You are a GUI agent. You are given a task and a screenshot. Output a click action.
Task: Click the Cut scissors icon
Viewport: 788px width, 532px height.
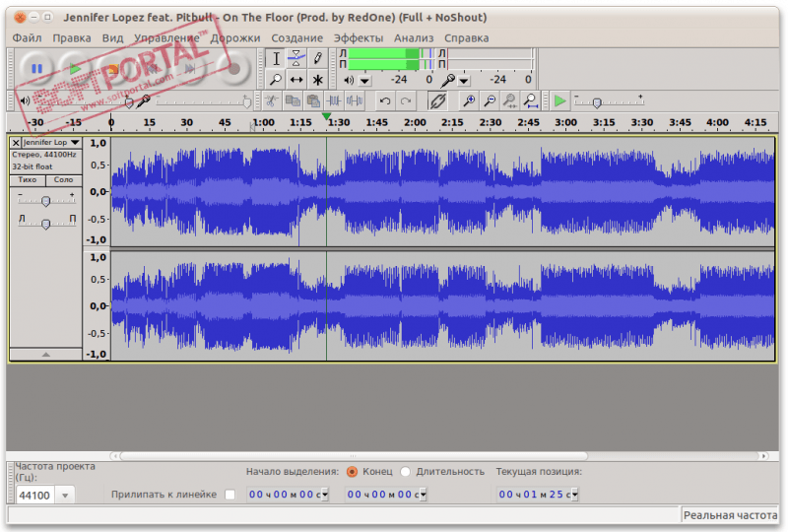(272, 101)
